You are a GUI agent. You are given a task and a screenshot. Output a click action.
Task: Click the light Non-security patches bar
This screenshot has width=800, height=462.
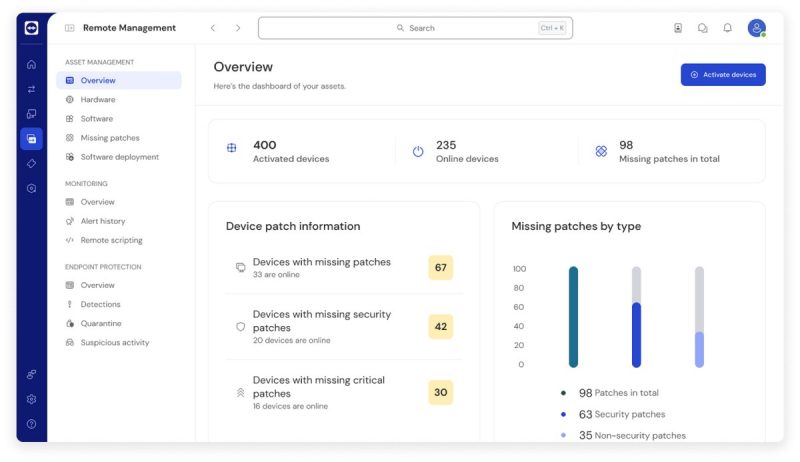click(x=699, y=350)
